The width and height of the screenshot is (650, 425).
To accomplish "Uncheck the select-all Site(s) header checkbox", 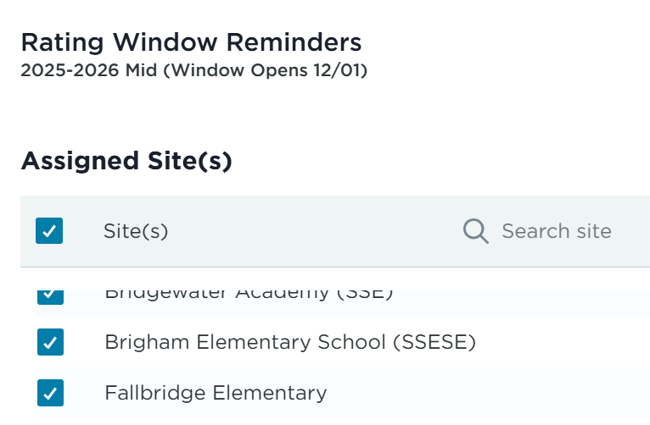I will [x=49, y=231].
